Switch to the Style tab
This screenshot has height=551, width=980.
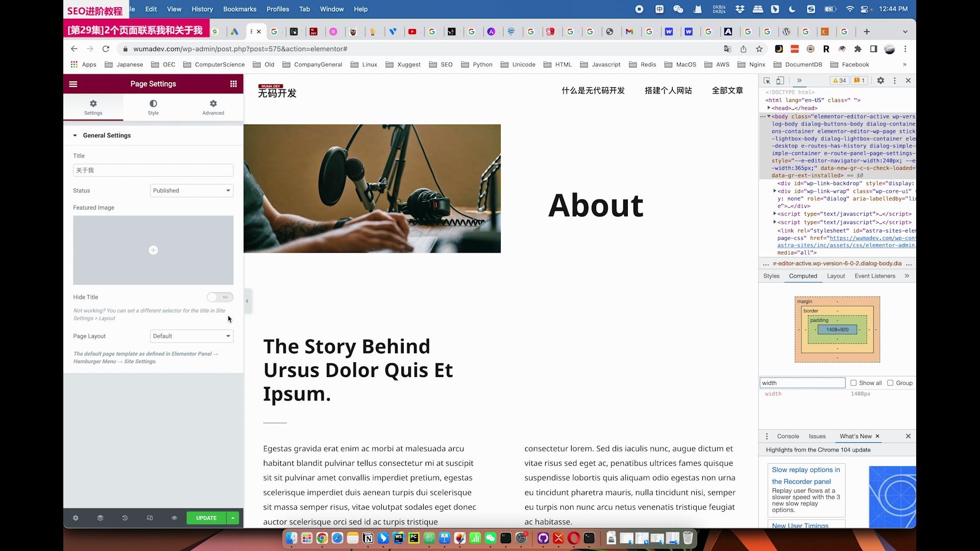click(x=153, y=107)
